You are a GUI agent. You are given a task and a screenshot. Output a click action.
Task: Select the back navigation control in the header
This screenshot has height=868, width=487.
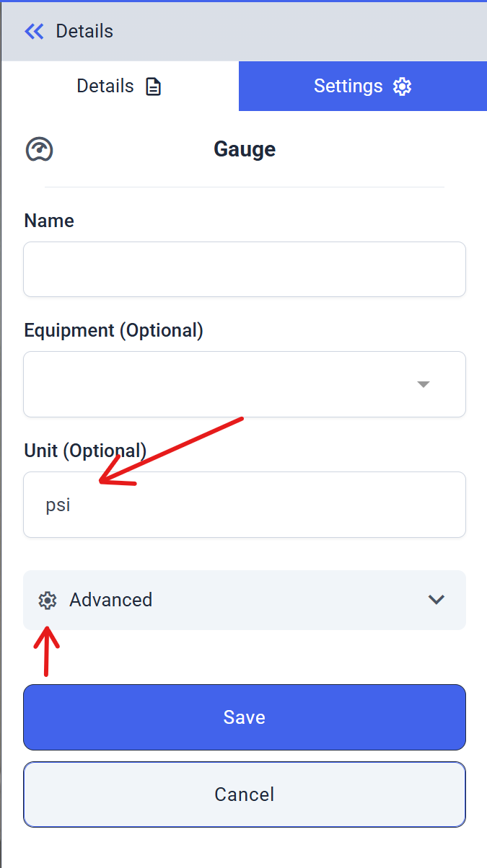(x=34, y=31)
